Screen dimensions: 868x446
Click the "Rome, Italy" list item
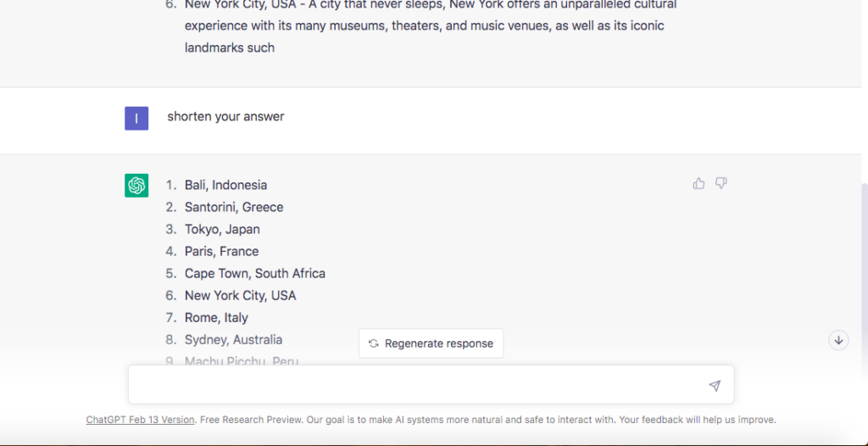216,317
